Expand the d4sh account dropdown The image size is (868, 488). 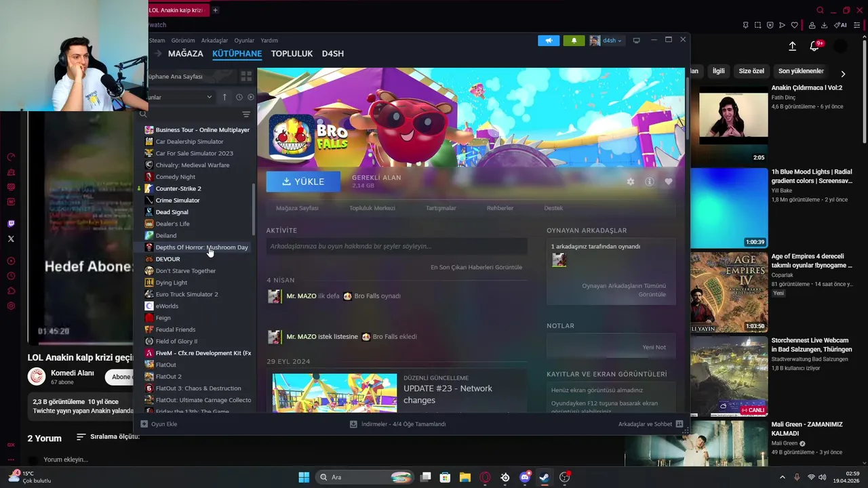click(606, 41)
